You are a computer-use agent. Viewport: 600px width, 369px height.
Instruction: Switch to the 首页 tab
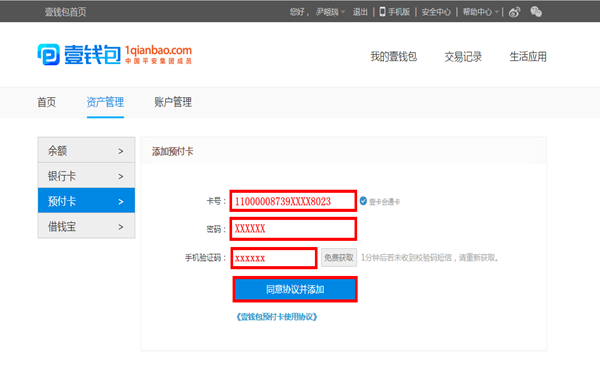(x=46, y=102)
